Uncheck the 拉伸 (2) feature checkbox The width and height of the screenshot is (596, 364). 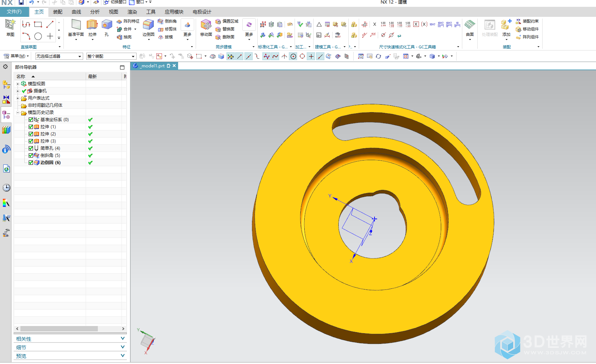[x=31, y=134]
